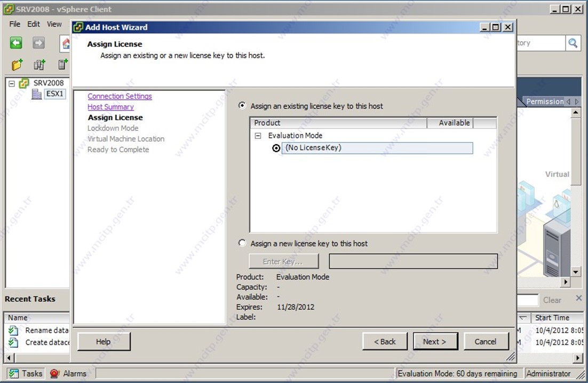Image resolution: width=588 pixels, height=383 pixels.
Task: Click the green Back navigation arrow
Action: pyautogui.click(x=16, y=43)
